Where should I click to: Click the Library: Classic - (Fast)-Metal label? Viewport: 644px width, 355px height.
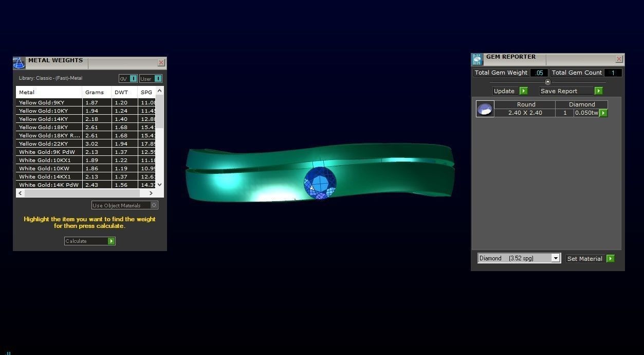50,78
